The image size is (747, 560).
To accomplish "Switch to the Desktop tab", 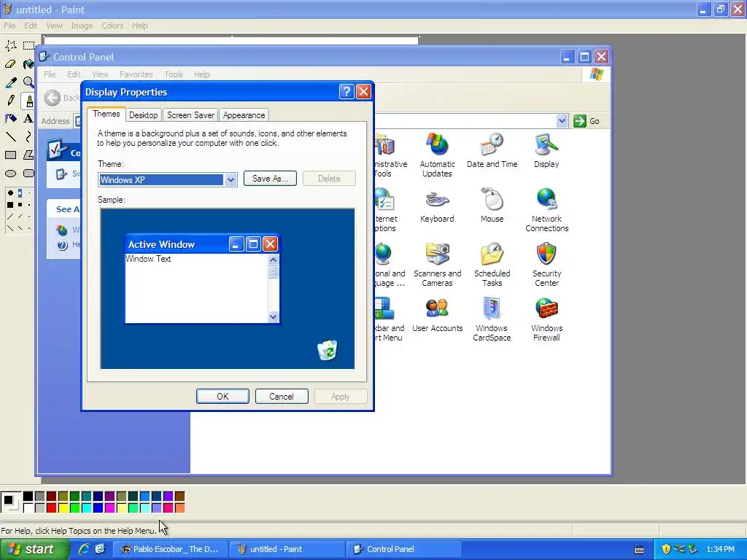I will (x=144, y=115).
